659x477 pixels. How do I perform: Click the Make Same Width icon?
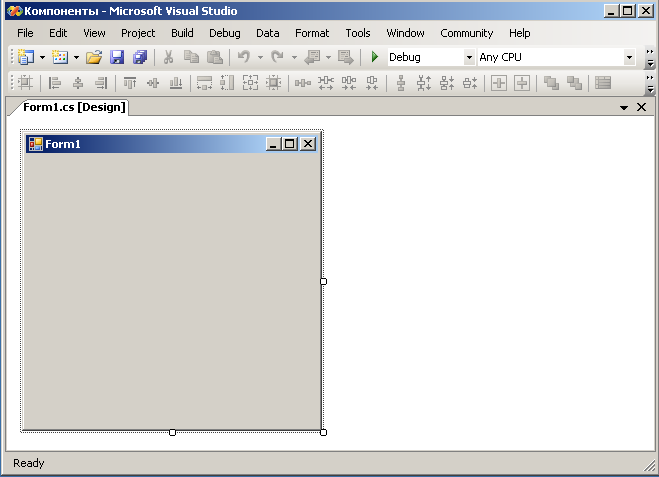[x=205, y=83]
